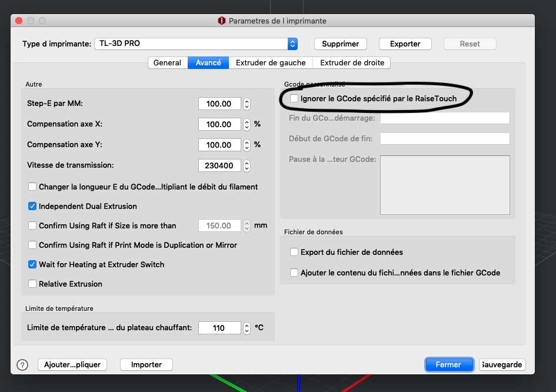Click the Fermer button
556x392 pixels.
(x=449, y=365)
